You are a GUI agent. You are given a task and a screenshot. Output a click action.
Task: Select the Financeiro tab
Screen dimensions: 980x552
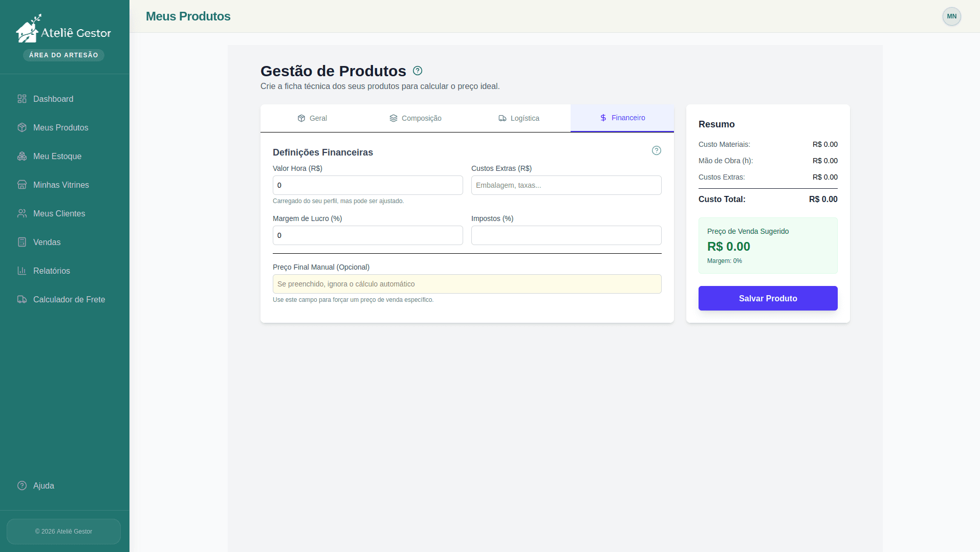click(622, 118)
